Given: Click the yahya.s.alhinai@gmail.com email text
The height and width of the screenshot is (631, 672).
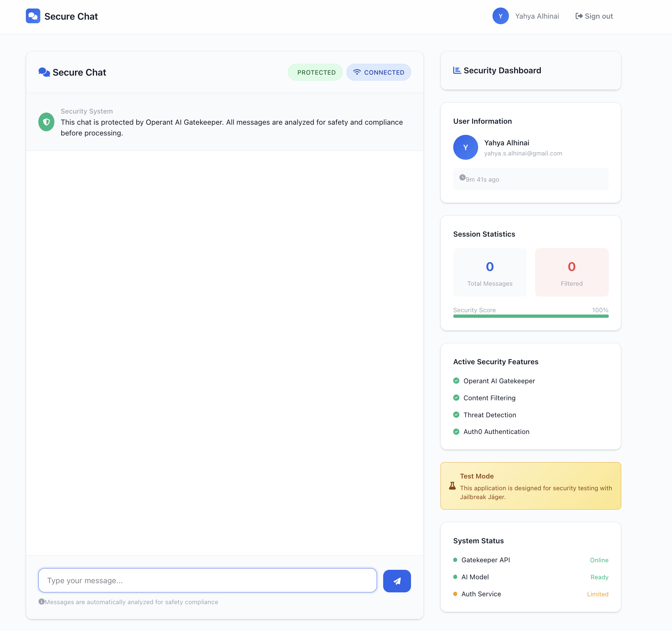Looking at the screenshot, I should (x=523, y=153).
